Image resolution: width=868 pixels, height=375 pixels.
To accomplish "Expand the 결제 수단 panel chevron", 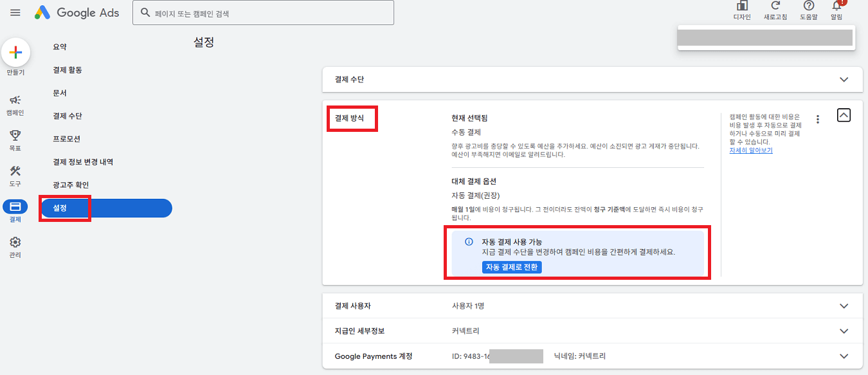I will click(x=844, y=80).
